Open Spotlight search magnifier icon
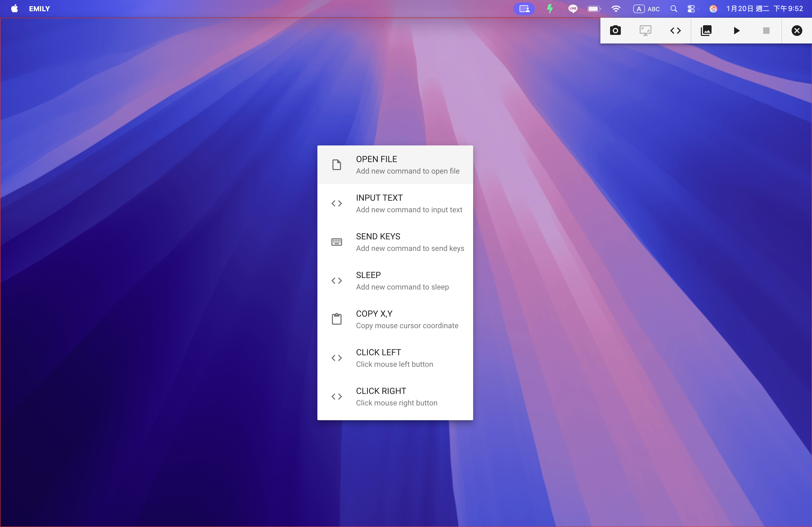Screen dimensions: 812x527 click(x=673, y=9)
